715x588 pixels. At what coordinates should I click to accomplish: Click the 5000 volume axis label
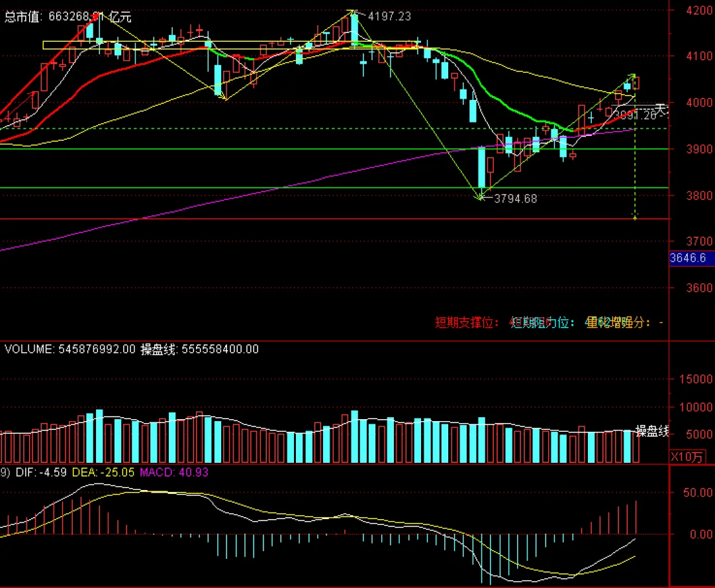(x=699, y=434)
